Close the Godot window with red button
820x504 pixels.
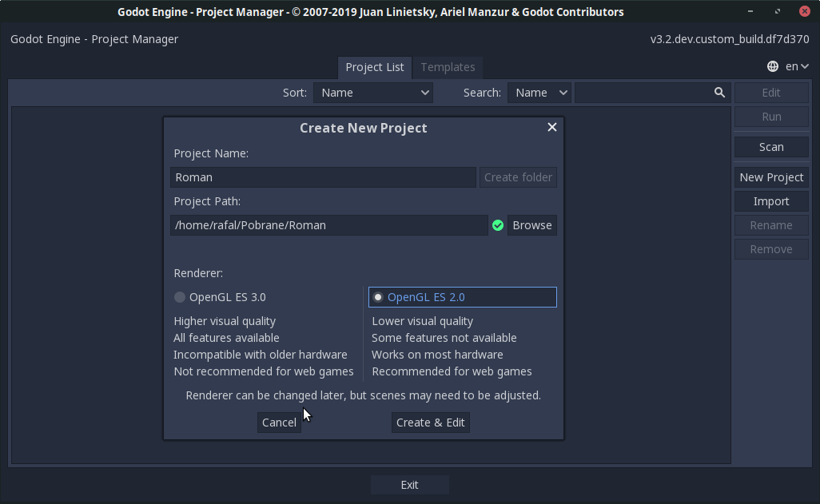pyautogui.click(x=805, y=11)
